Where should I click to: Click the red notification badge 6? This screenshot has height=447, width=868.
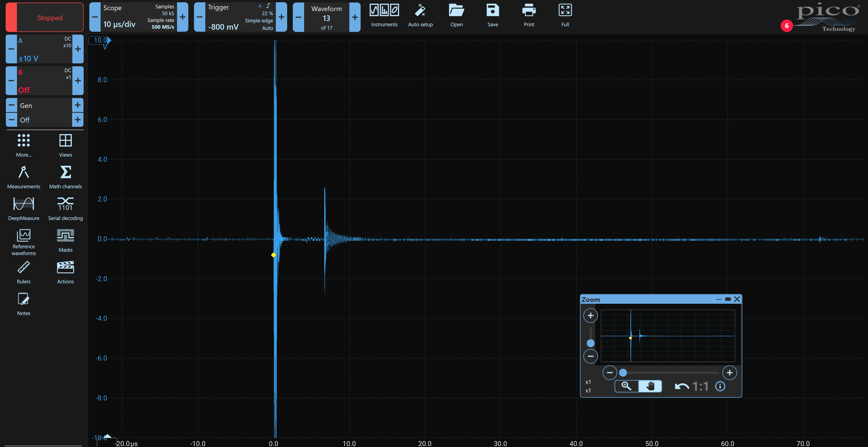tap(786, 26)
